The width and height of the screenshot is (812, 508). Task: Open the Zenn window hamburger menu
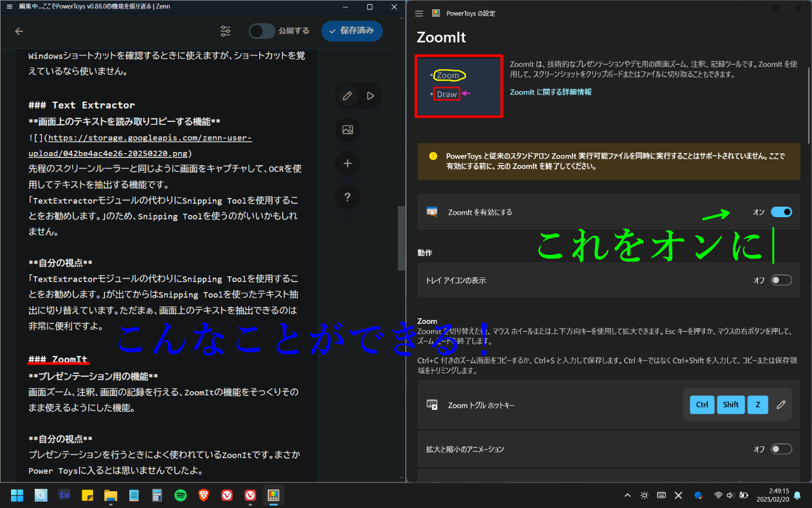pos(9,6)
